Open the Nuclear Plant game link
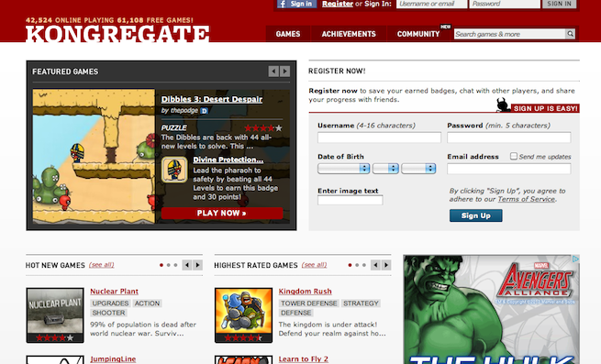 click(114, 292)
